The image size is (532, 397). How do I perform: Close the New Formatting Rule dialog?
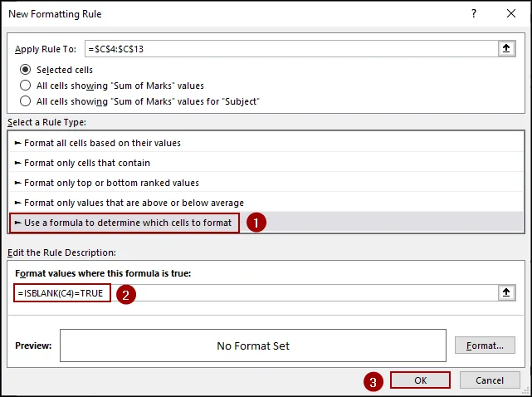tap(511, 13)
